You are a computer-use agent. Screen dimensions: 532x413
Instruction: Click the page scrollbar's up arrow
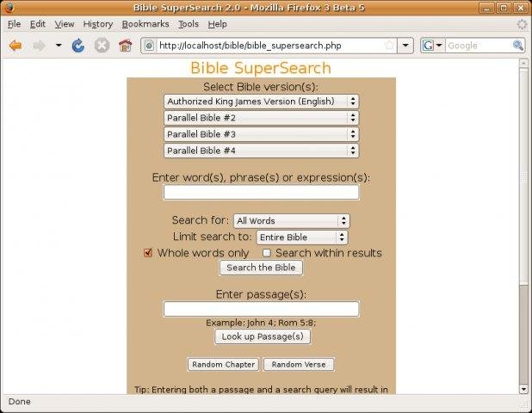coord(523,63)
